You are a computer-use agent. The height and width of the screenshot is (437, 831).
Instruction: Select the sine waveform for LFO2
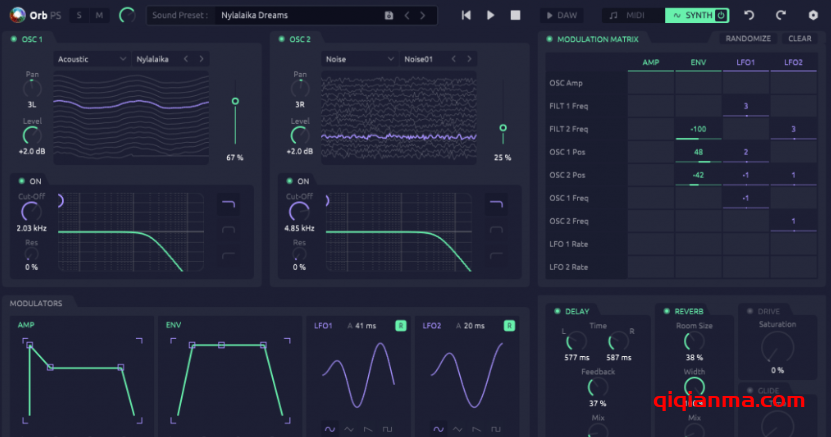coord(437,429)
